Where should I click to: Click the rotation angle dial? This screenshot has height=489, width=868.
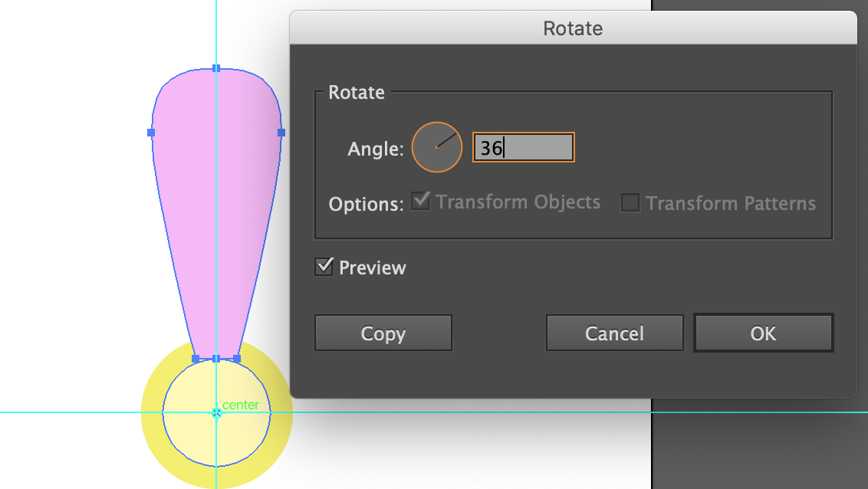click(x=437, y=147)
